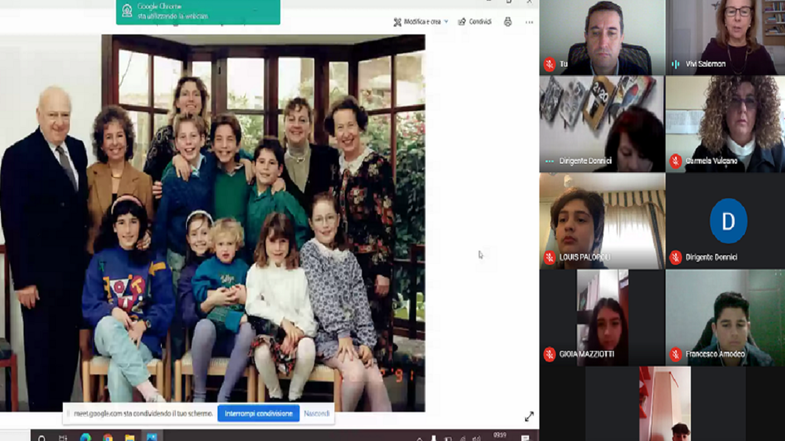Click the Nascondi link
The width and height of the screenshot is (785, 441).
click(316, 413)
